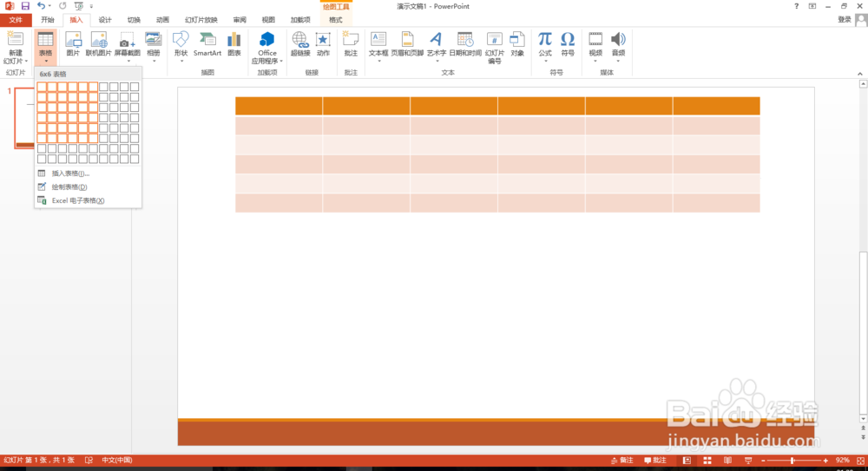Switch to Normal view icon
868x471 pixels.
pos(687,461)
